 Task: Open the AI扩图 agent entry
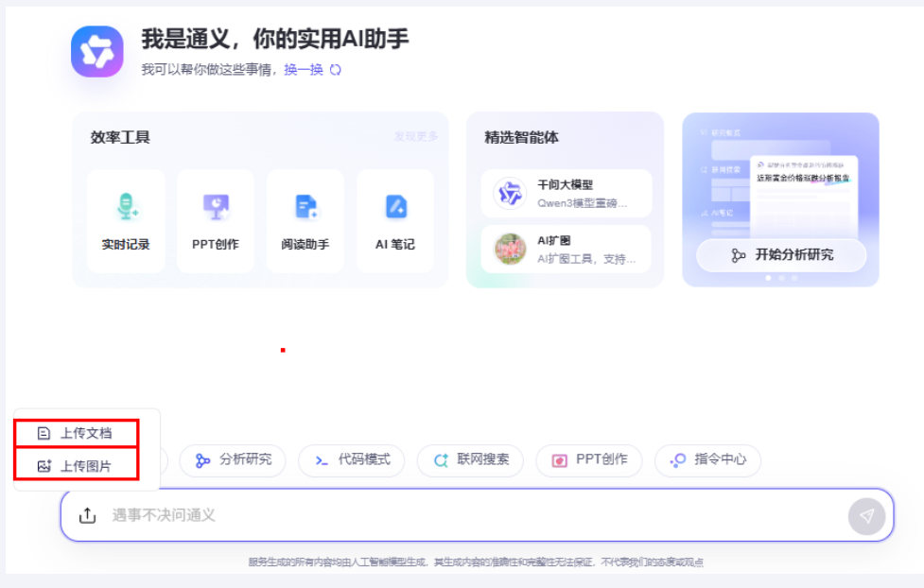(567, 250)
